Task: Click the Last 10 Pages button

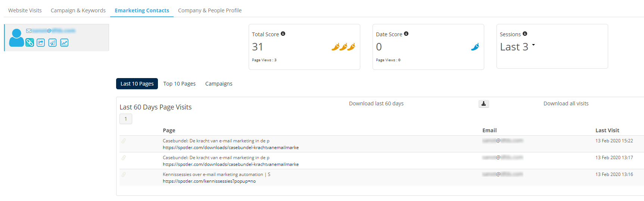Action: pyautogui.click(x=137, y=84)
